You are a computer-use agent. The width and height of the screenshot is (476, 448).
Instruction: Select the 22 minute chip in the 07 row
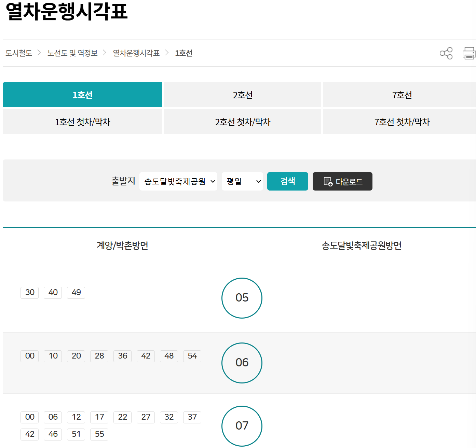point(122,417)
